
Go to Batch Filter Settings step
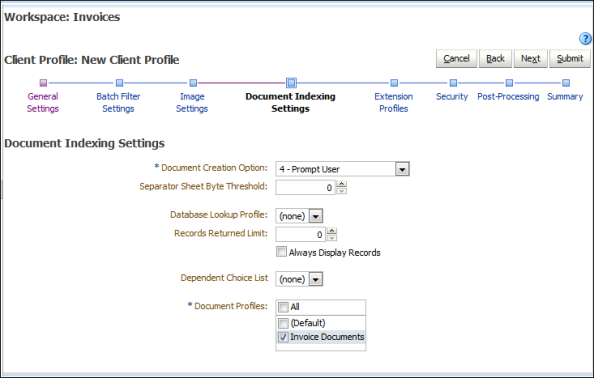click(x=118, y=102)
